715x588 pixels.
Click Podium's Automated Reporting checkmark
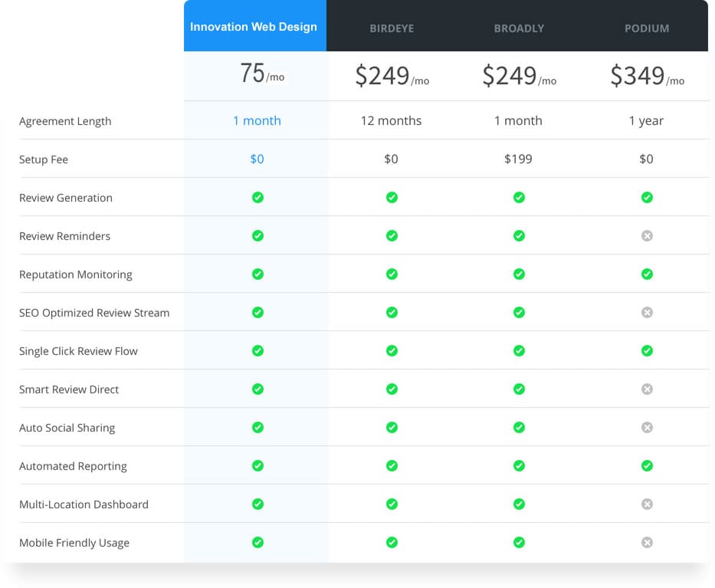(647, 466)
